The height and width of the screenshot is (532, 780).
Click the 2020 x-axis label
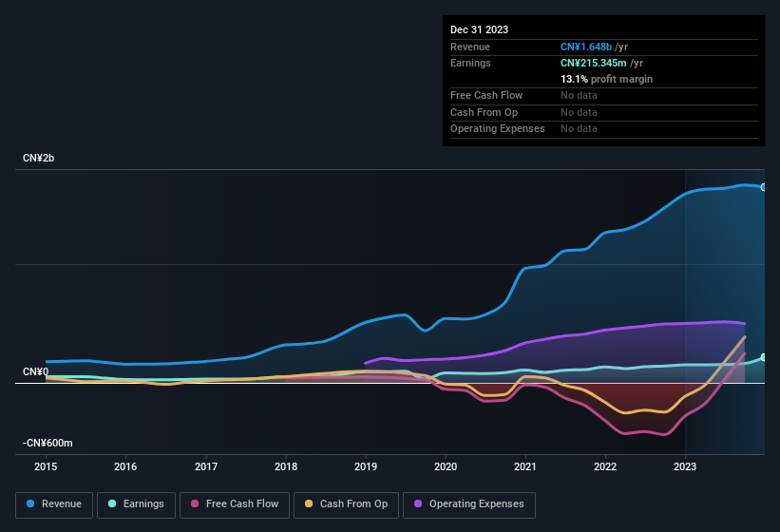[446, 466]
